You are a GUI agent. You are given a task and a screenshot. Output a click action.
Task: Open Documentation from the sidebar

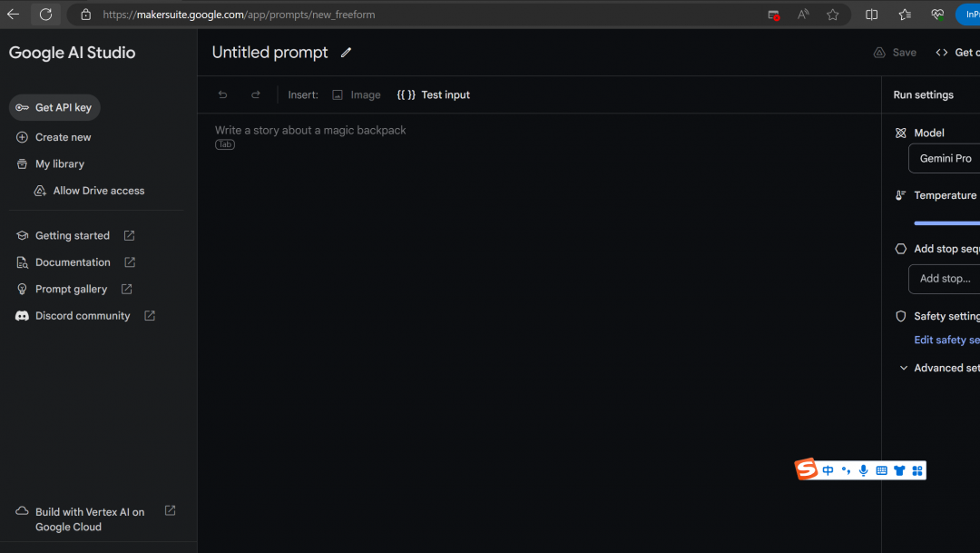point(73,262)
